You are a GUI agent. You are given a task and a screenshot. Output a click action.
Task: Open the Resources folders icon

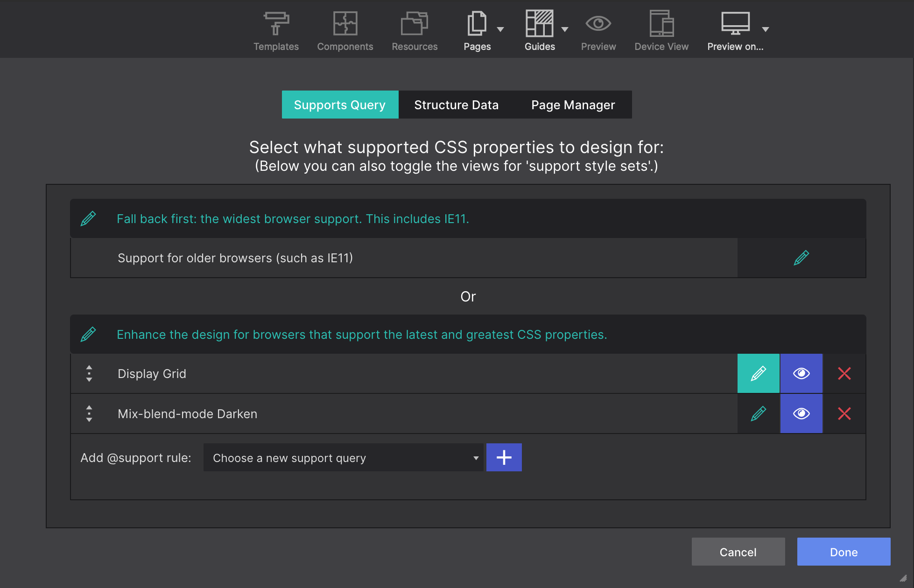click(x=415, y=23)
